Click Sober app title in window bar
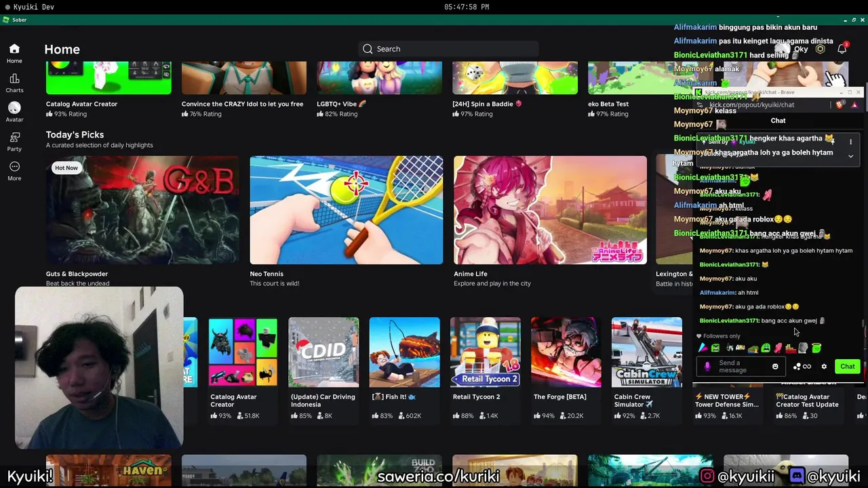868x488 pixels. click(x=19, y=20)
